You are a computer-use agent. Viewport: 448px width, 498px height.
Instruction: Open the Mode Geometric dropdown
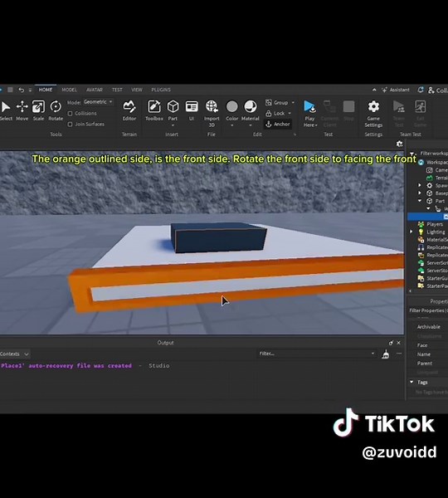(x=98, y=102)
